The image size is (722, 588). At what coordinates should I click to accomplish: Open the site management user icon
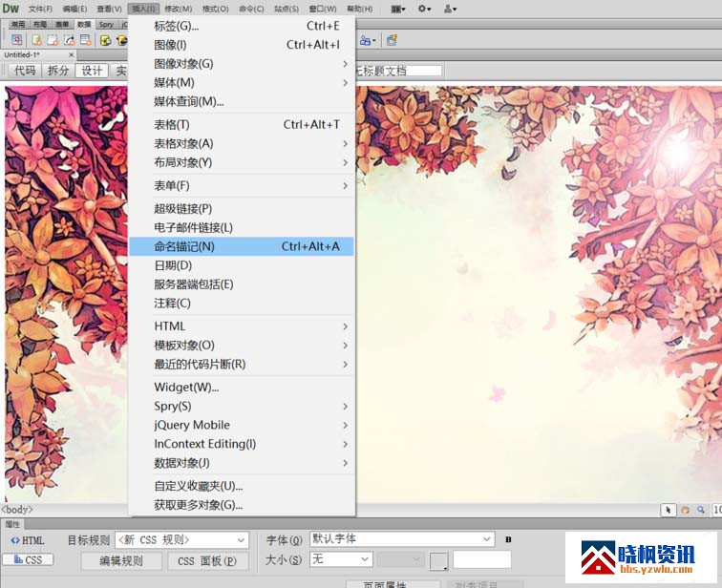[450, 9]
